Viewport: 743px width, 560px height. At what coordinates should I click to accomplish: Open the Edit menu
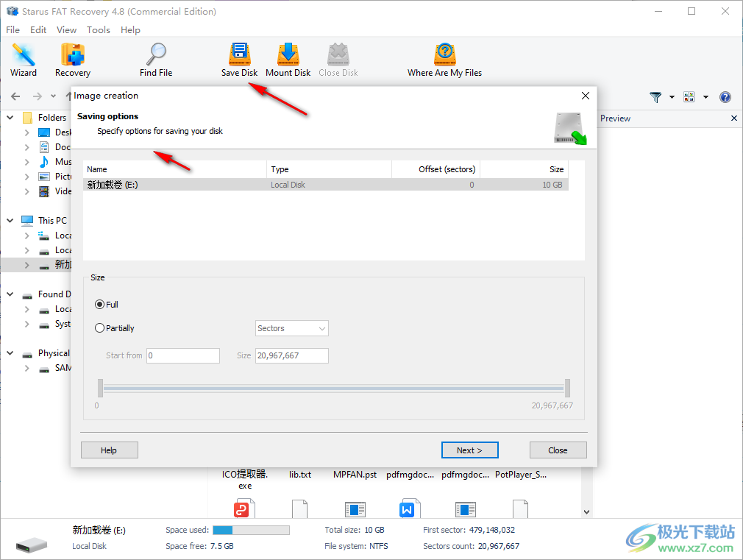pyautogui.click(x=38, y=30)
